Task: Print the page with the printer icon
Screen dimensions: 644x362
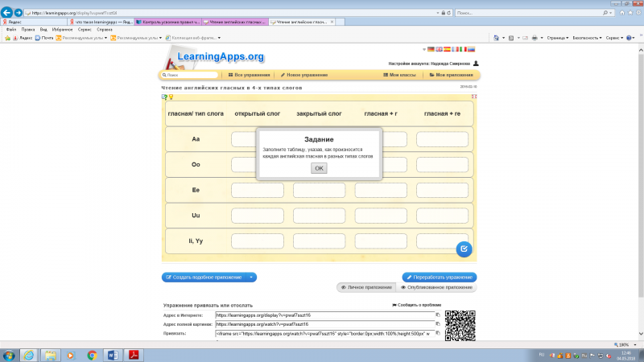Action: click(535, 38)
